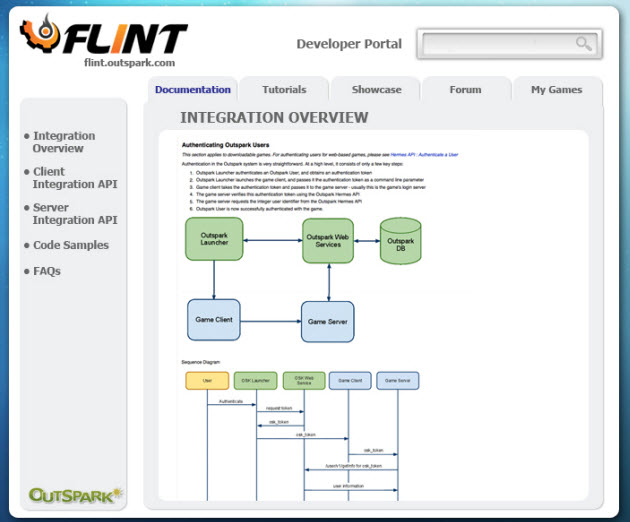Viewport: 630px width, 522px height.
Task: Click step 1 Outspark Launcher authenticates text
Action: click(284, 172)
